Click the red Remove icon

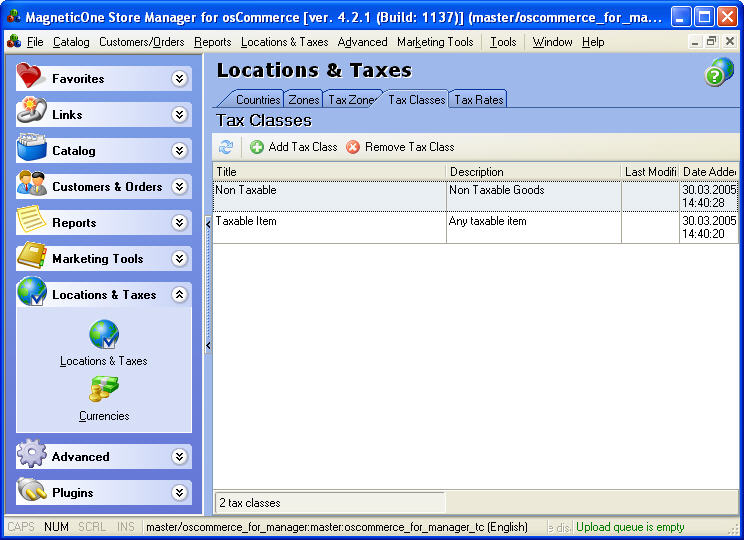(x=353, y=147)
